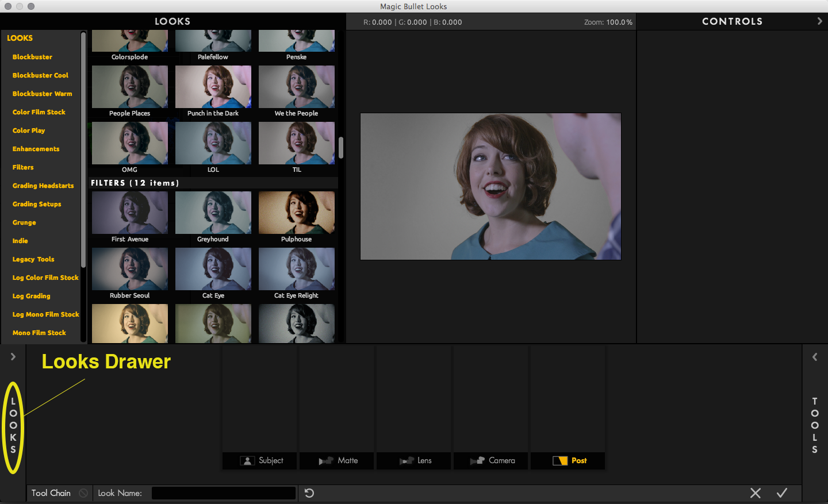
Task: Click the Subject section person icon
Action: (x=247, y=461)
